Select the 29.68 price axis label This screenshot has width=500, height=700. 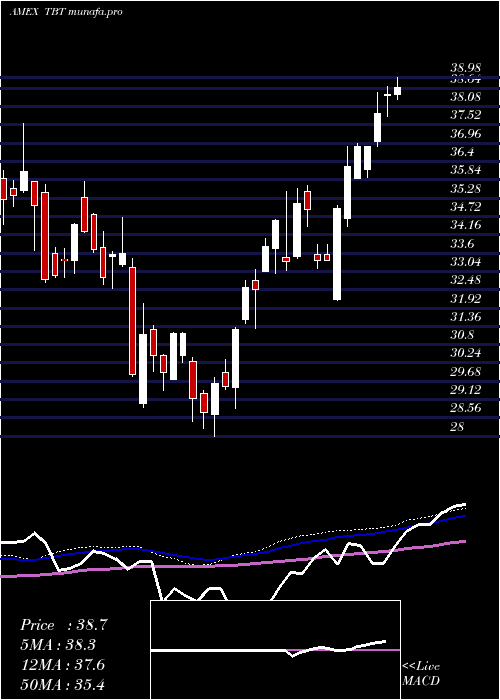[x=466, y=372]
